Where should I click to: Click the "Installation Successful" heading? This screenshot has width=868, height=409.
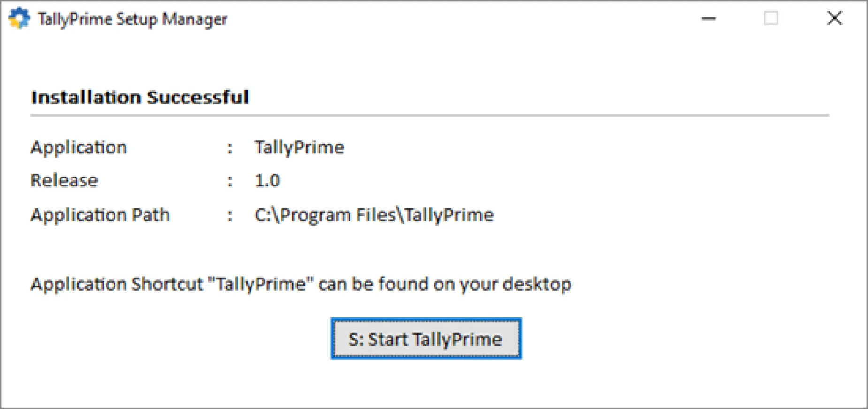140,97
